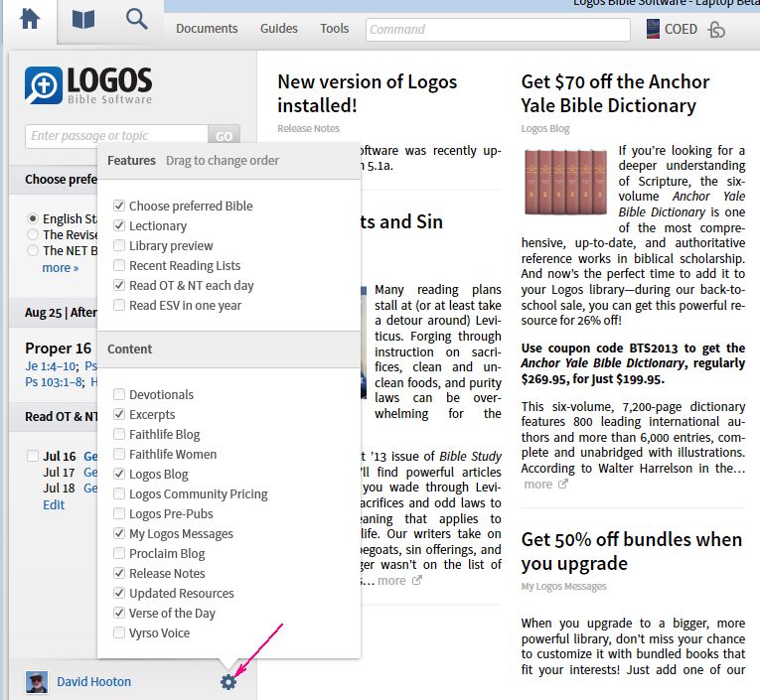Screen dimensions: 760x700
Task: Click the GO button
Action: coord(224,137)
